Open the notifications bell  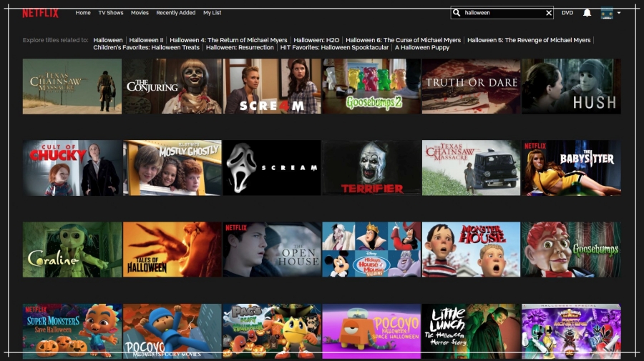click(587, 13)
